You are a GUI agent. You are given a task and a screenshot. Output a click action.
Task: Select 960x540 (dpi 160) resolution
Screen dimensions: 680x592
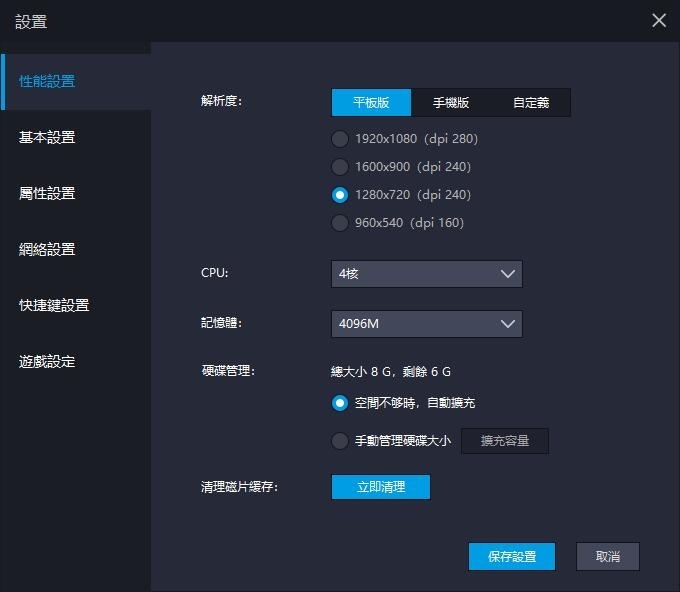click(x=398, y=223)
